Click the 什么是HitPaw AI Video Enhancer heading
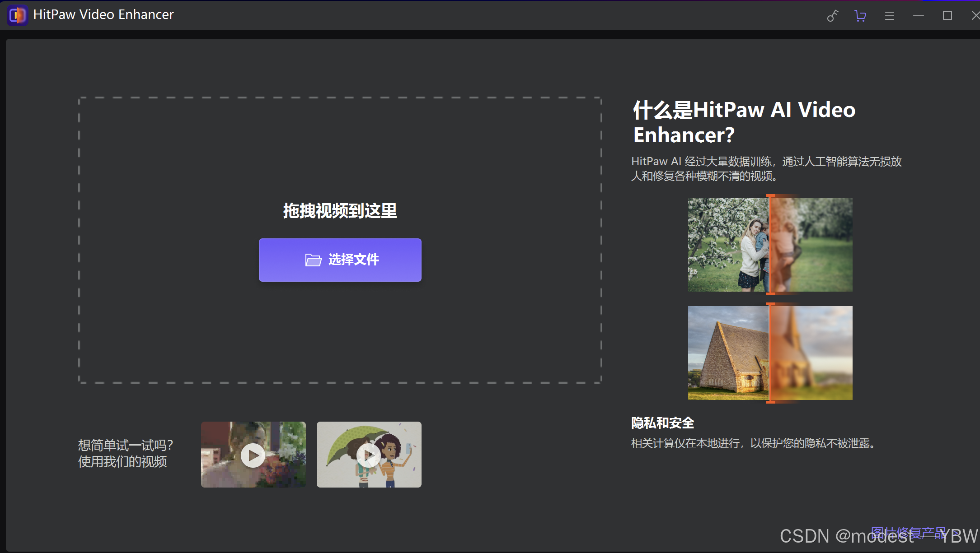Image resolution: width=980 pixels, height=553 pixels. click(744, 122)
